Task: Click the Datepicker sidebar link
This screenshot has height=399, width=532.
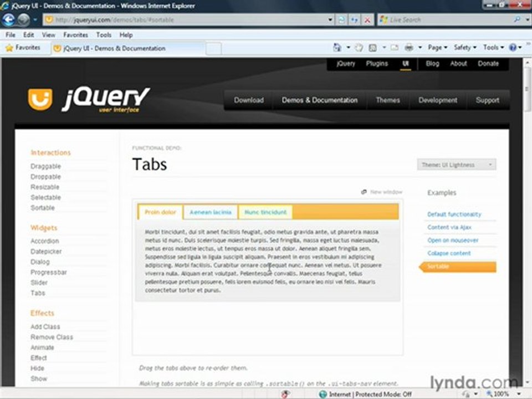Action: [46, 252]
